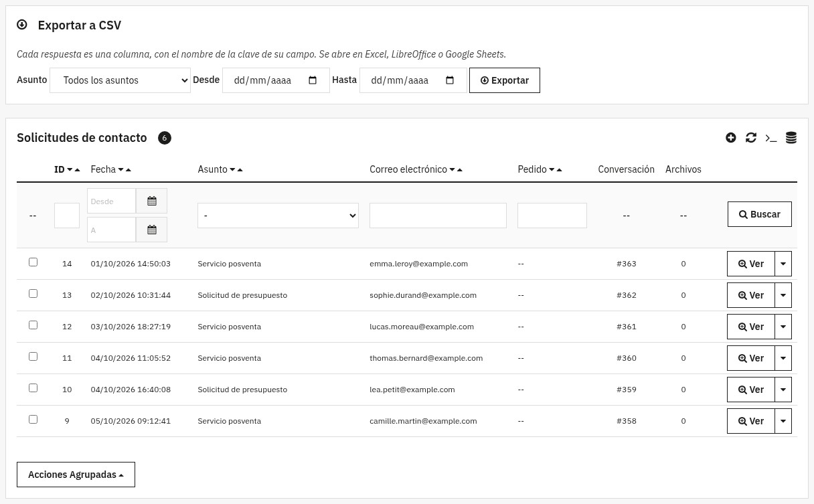Click conversation #360
The height and width of the screenshot is (504, 814).
tap(627, 358)
